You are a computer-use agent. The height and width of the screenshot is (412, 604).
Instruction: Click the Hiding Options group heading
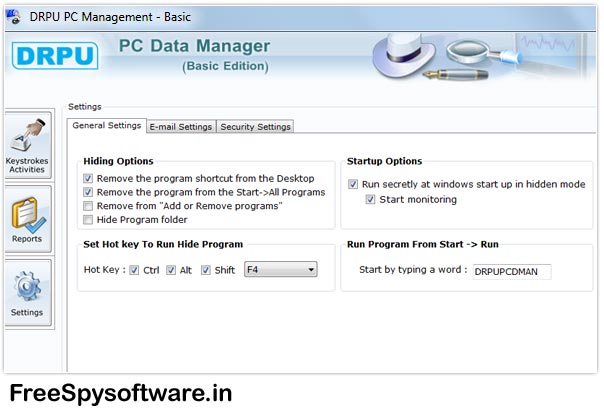pyautogui.click(x=118, y=161)
